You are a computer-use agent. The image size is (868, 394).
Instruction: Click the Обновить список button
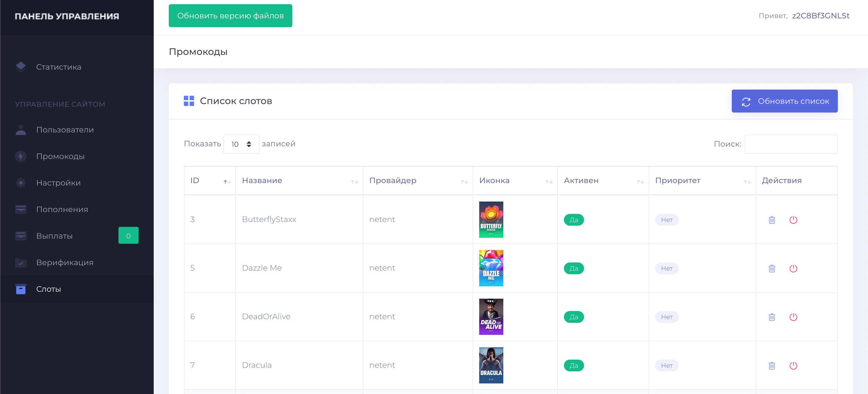784,101
